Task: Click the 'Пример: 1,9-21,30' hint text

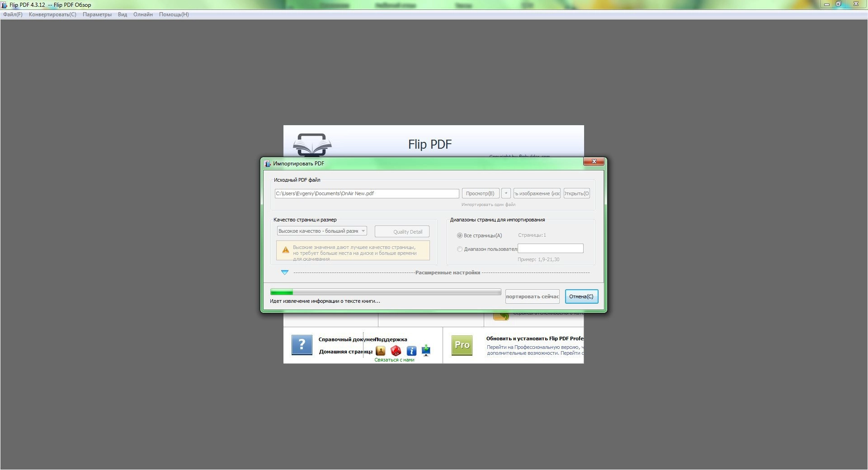Action: tap(538, 260)
